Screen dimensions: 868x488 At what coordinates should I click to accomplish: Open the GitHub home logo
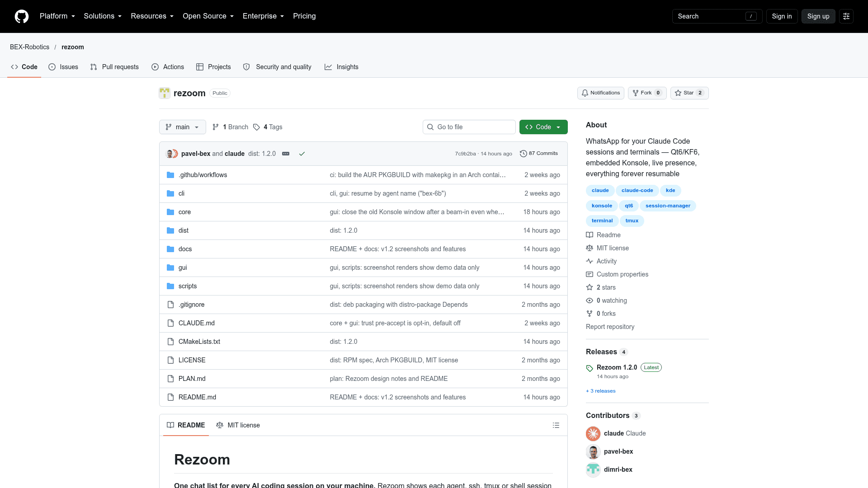(x=22, y=16)
